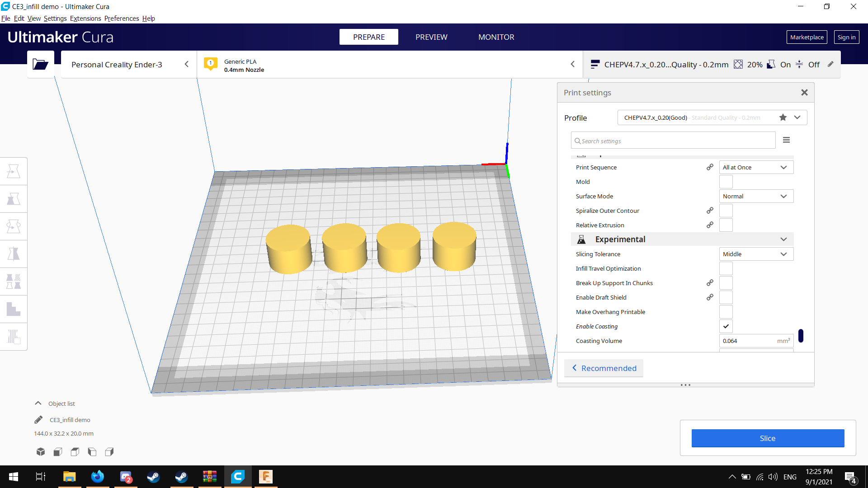Viewport: 868px width, 488px height.
Task: Click the star icon in Profile field
Action: pos(783,117)
